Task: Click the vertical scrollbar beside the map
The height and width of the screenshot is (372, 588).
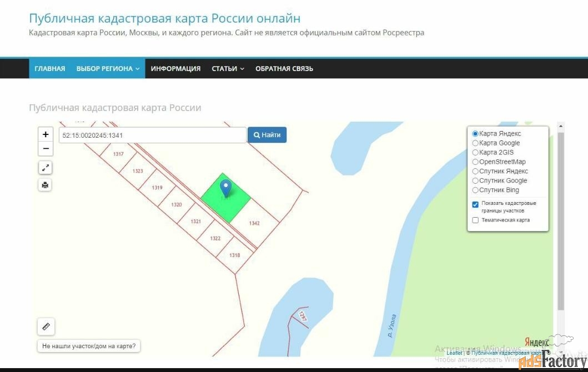Action: (x=560, y=222)
